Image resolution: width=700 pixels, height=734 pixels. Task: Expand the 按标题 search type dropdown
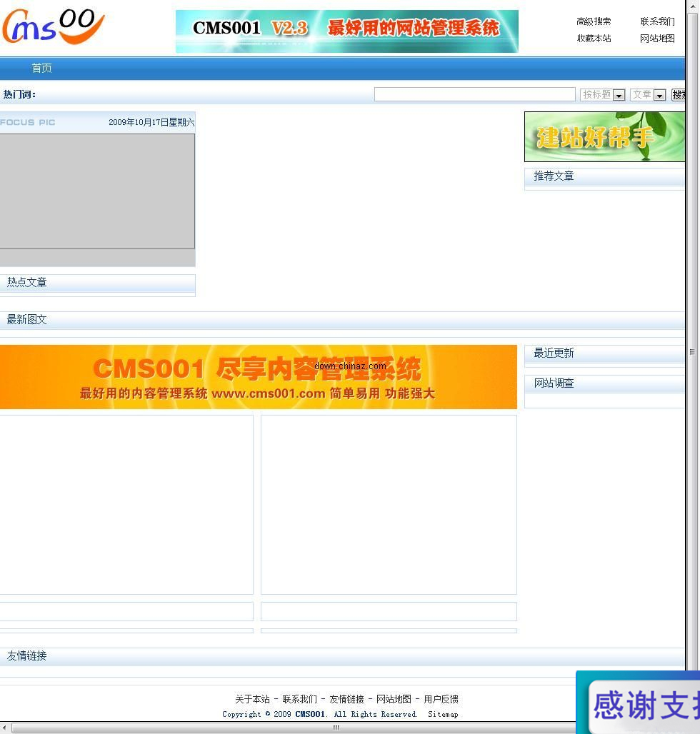(x=603, y=94)
